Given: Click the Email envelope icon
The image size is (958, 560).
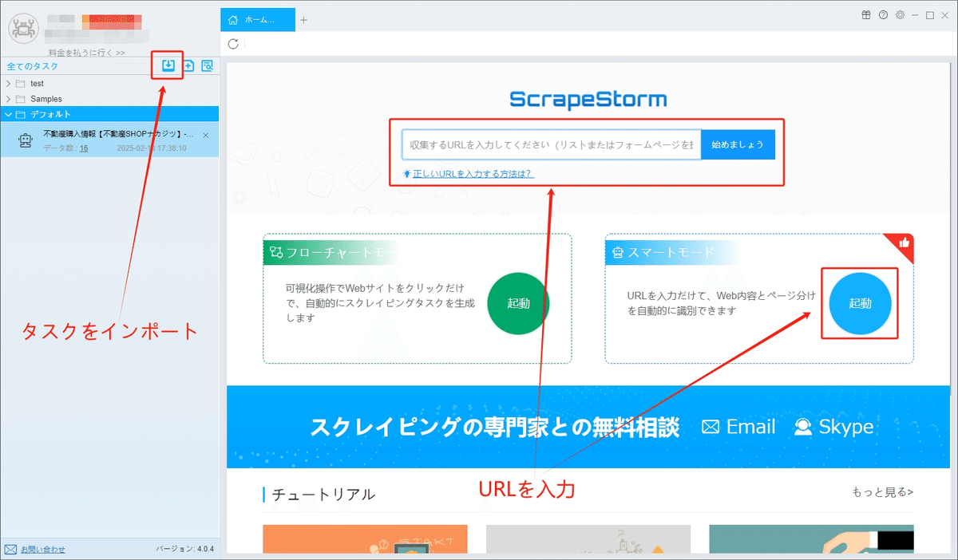Looking at the screenshot, I should click(x=711, y=428).
